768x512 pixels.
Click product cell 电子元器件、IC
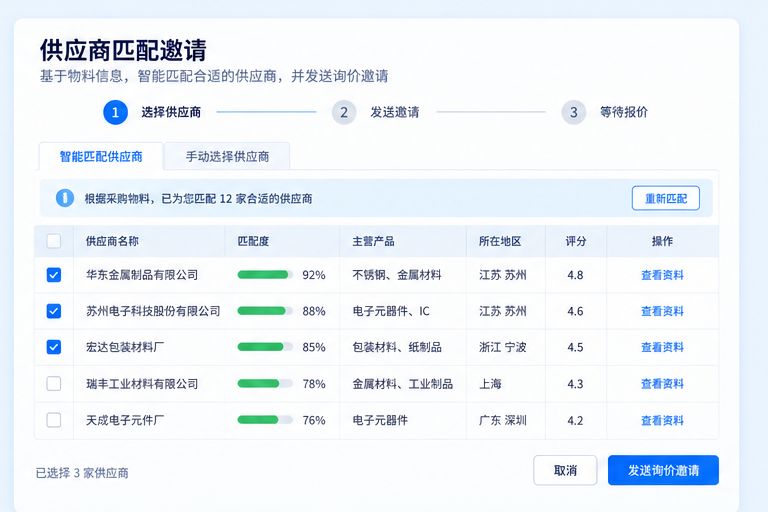391,311
